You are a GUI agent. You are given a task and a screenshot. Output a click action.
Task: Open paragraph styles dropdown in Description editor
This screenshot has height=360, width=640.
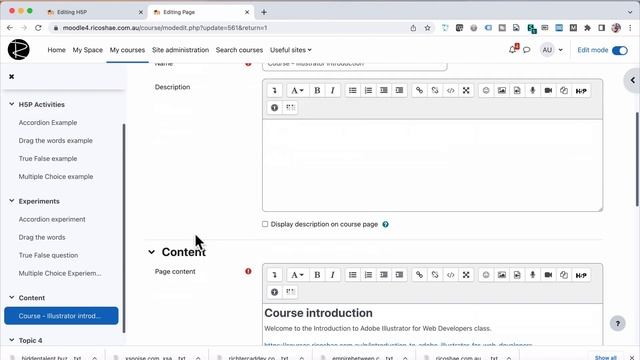tap(297, 91)
